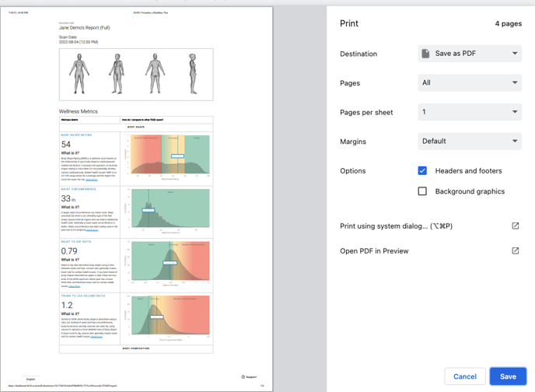Open the Destination dropdown showing Save as PDF
This screenshot has height=392, width=535.
pyautogui.click(x=470, y=54)
